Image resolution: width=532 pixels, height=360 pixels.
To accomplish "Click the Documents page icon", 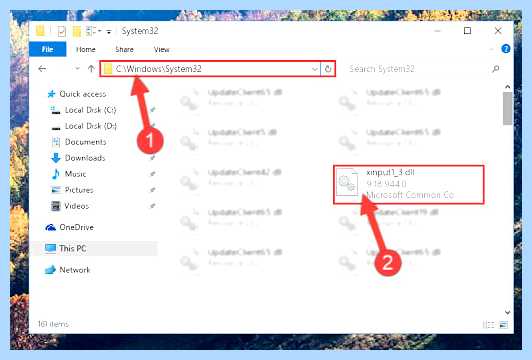I will (56, 142).
